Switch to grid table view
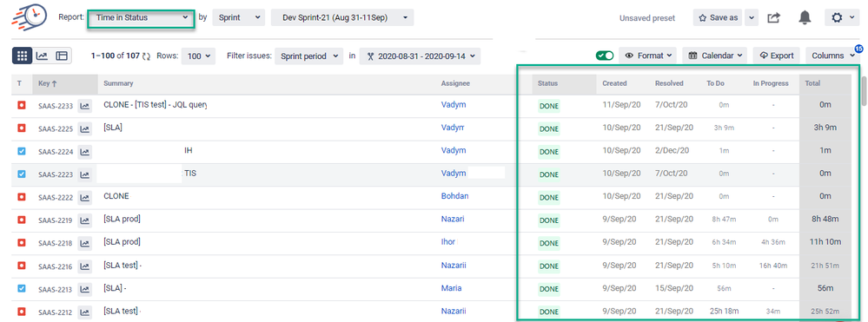The height and width of the screenshot is (322, 868). 22,56
